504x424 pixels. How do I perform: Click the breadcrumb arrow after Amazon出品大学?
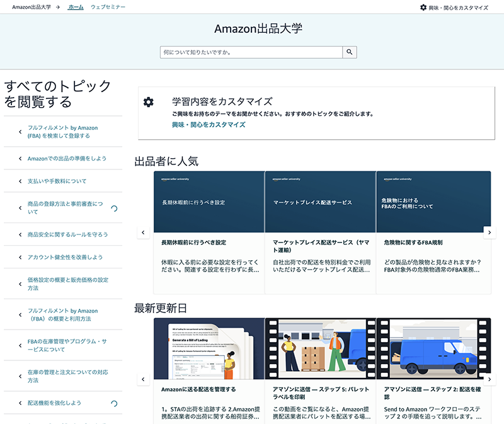click(x=58, y=7)
